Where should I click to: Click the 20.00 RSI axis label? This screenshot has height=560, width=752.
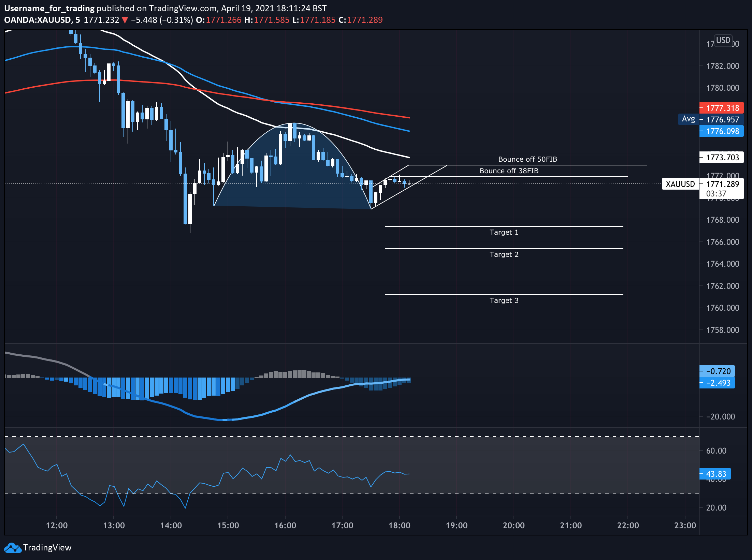(x=716, y=508)
